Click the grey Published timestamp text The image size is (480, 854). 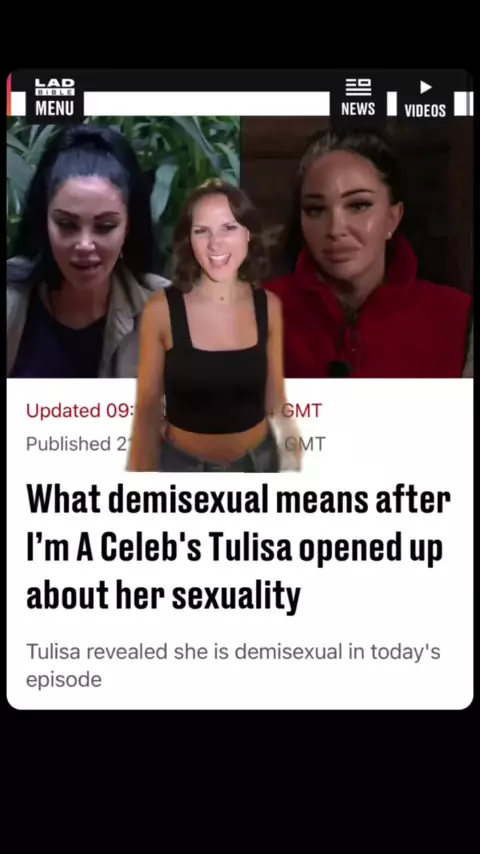pyautogui.click(x=76, y=444)
